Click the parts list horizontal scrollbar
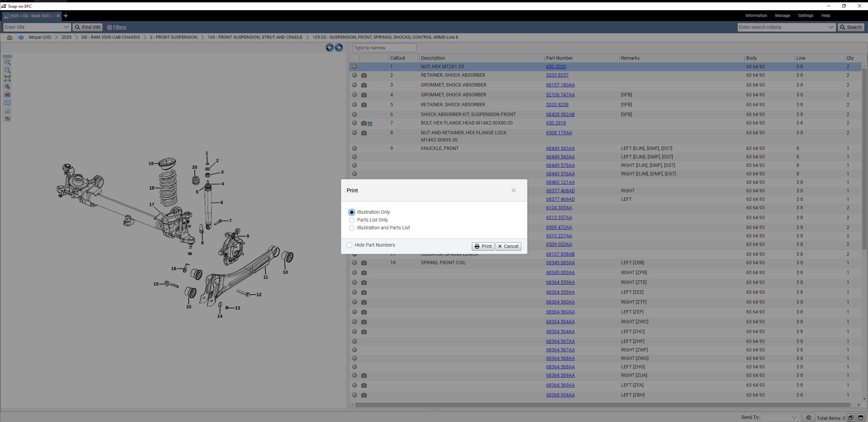The image size is (868, 422). click(x=602, y=405)
